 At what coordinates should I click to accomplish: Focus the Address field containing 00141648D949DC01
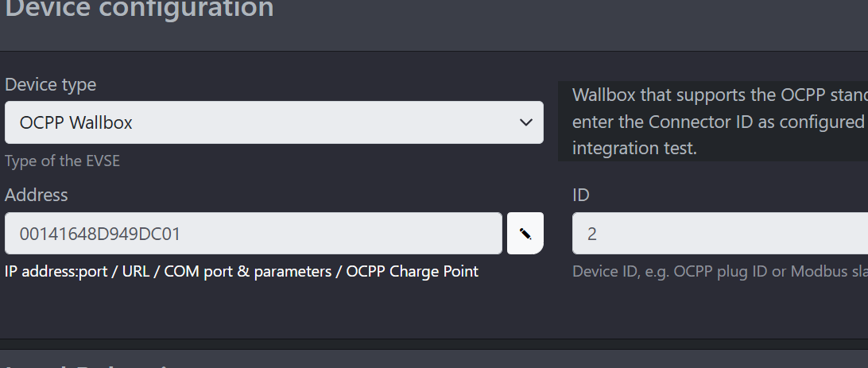tap(254, 234)
